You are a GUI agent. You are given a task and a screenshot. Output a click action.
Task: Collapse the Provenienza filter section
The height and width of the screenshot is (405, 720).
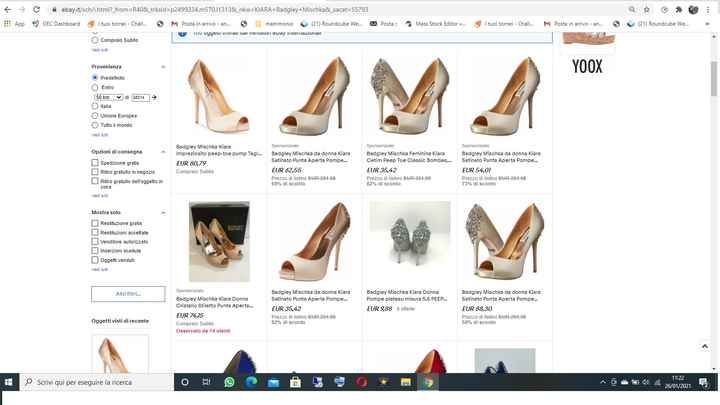click(x=163, y=67)
